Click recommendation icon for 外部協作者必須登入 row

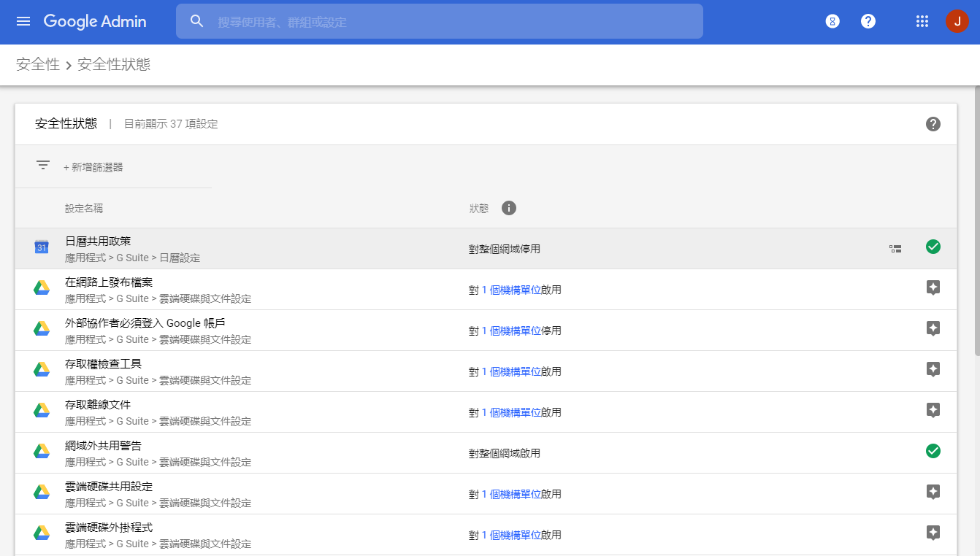coord(933,328)
